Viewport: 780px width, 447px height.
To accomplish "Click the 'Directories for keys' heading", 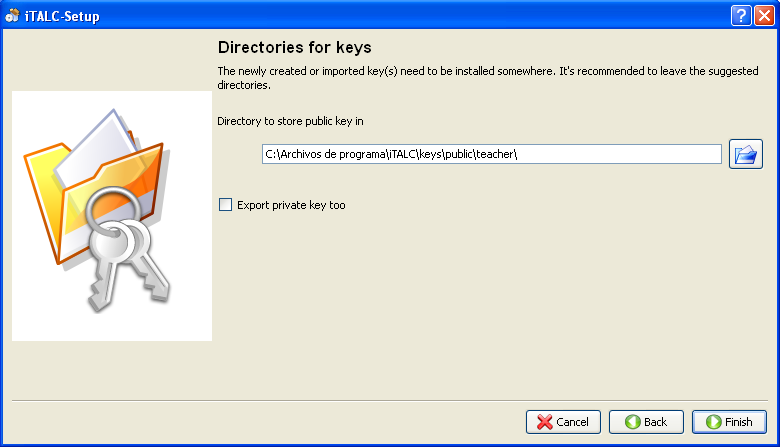I will coord(294,47).
